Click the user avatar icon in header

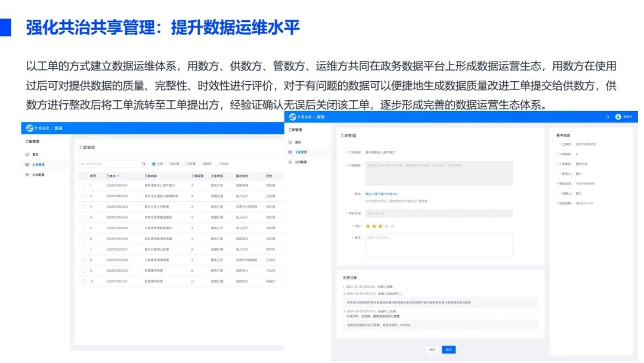coord(618,117)
